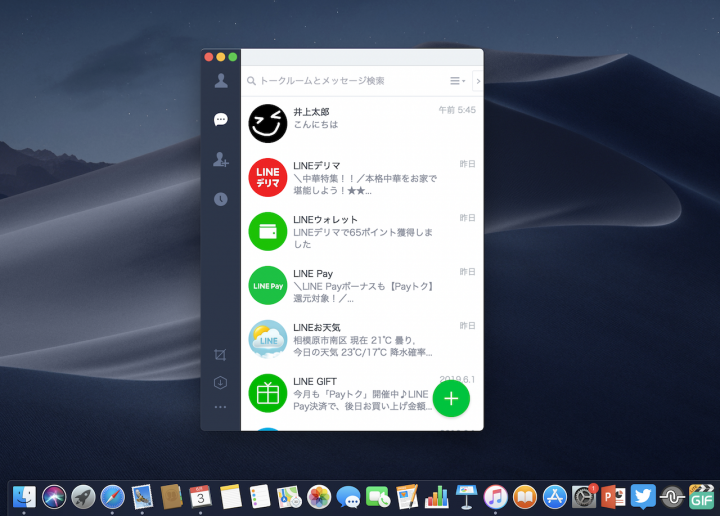The height and width of the screenshot is (516, 720).
Task: Open the Keep download hexagon icon
Action: (x=220, y=382)
